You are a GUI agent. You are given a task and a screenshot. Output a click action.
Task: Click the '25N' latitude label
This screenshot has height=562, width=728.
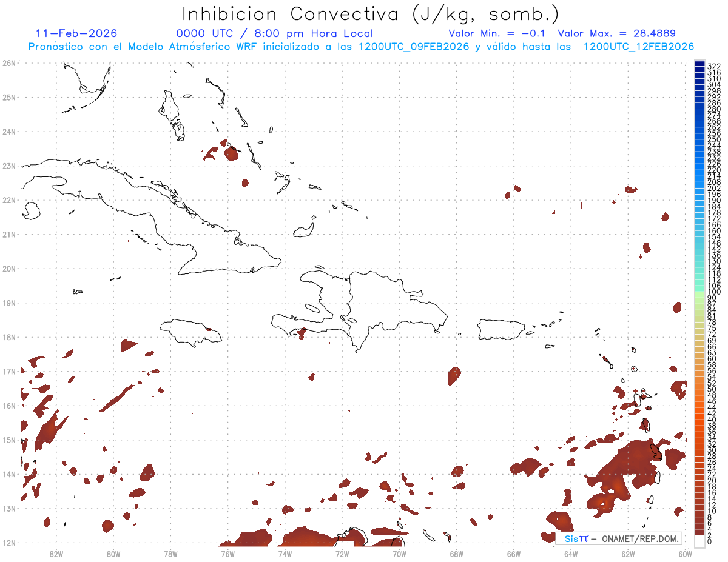[x=9, y=97]
